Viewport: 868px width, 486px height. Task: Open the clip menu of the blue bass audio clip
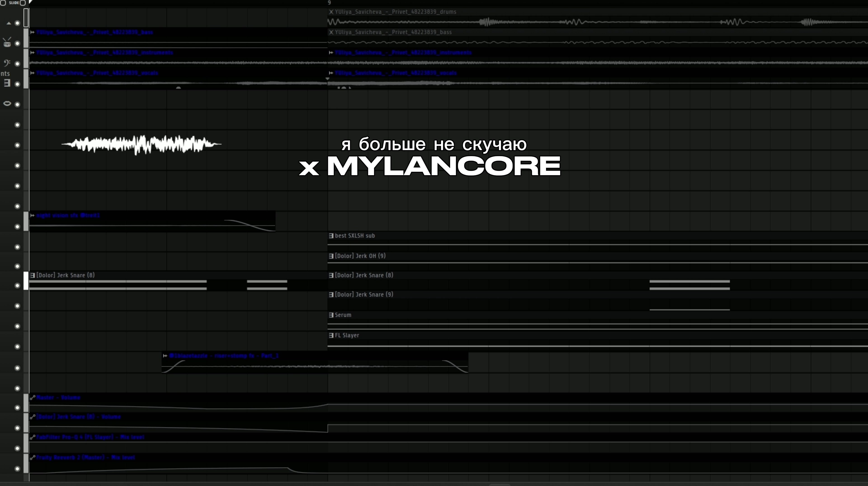pyautogui.click(x=32, y=32)
